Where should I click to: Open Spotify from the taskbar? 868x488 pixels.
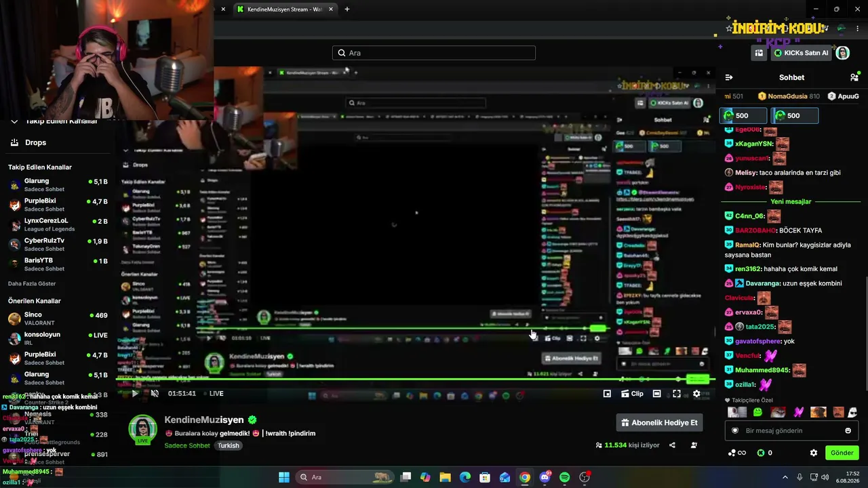pos(565,477)
